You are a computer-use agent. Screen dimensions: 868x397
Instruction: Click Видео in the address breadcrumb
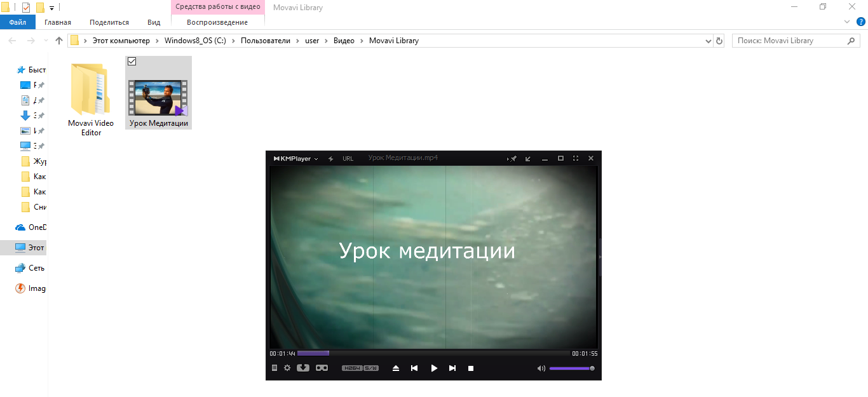tap(344, 41)
